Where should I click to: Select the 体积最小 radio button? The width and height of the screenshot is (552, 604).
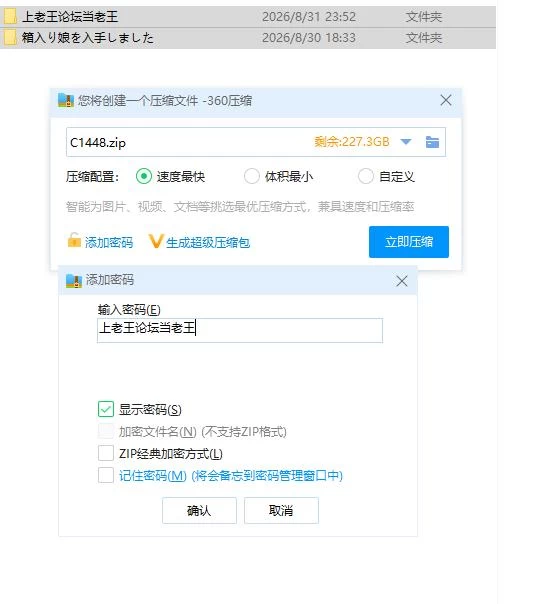click(x=252, y=176)
